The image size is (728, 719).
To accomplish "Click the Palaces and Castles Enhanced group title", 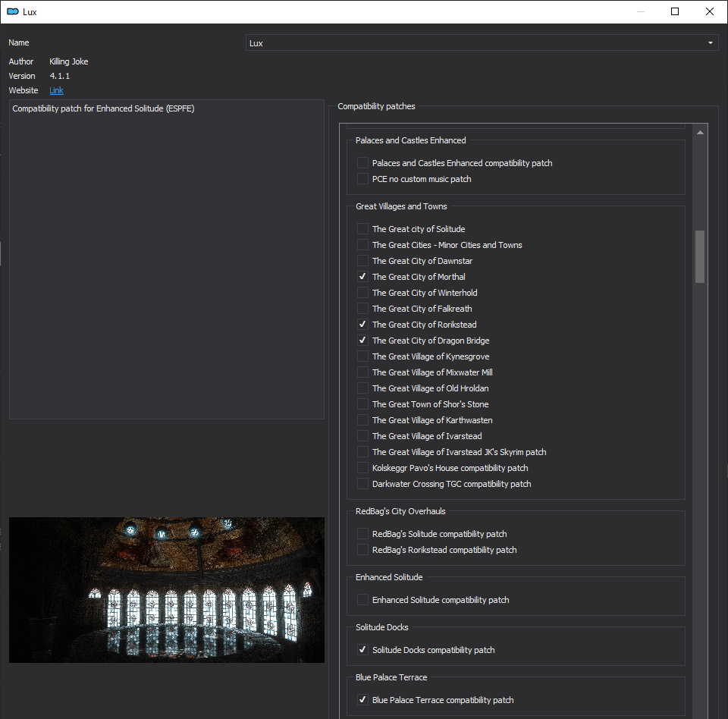I will 410,140.
